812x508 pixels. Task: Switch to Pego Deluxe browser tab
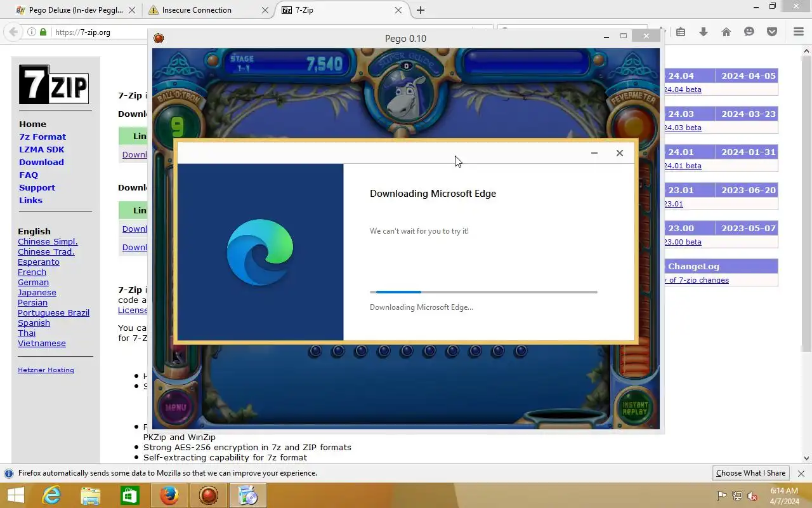pyautogui.click(x=76, y=10)
